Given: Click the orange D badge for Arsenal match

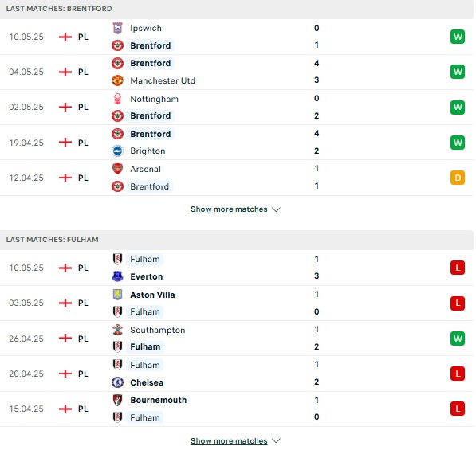Looking at the screenshot, I should 458,178.
